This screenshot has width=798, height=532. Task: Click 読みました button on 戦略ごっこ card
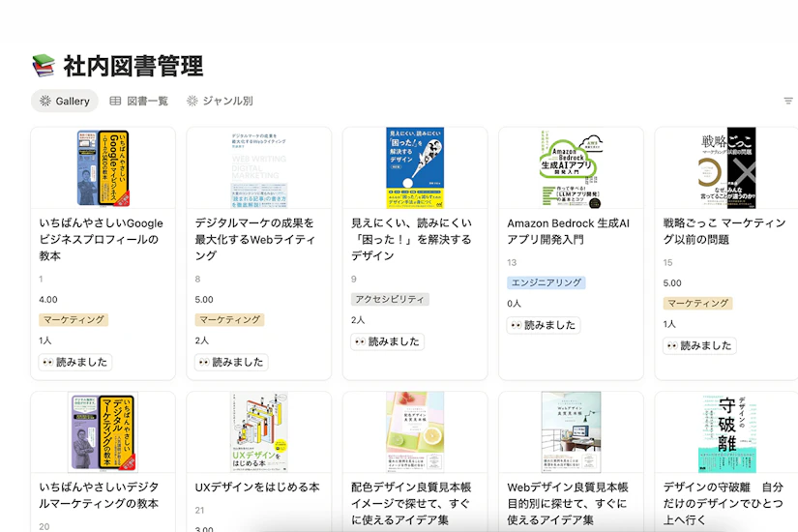[x=699, y=345]
